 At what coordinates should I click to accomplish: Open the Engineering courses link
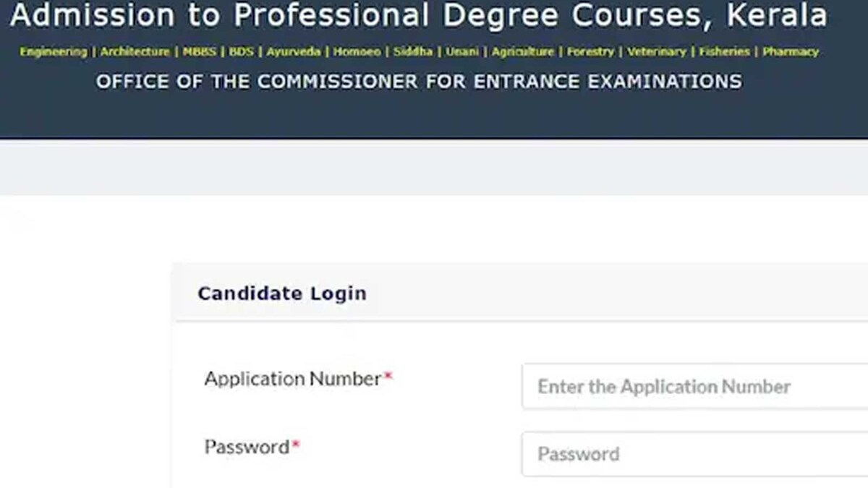point(54,51)
